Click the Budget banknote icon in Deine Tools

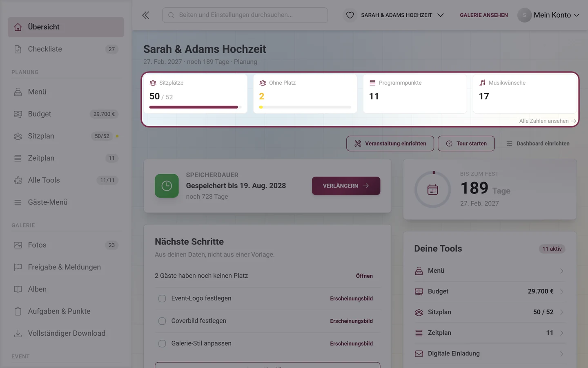[419, 292]
